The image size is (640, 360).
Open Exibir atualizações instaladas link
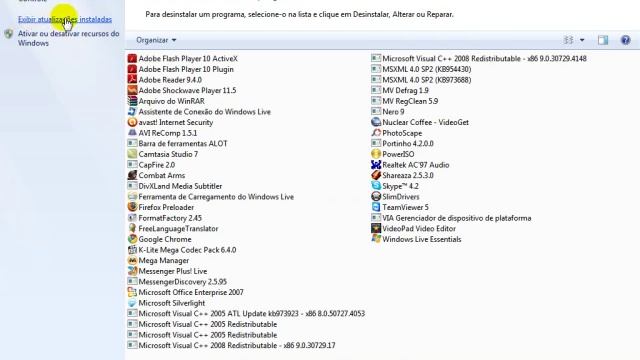(x=65, y=19)
